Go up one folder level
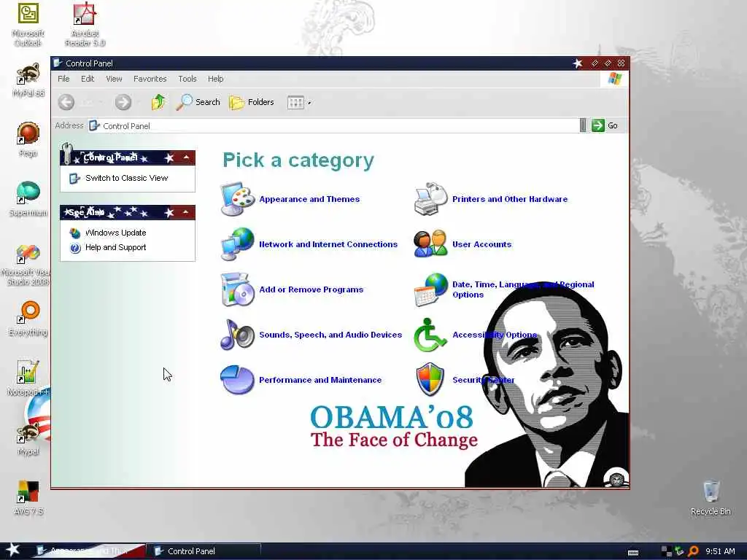This screenshot has width=747, height=560. point(158,102)
